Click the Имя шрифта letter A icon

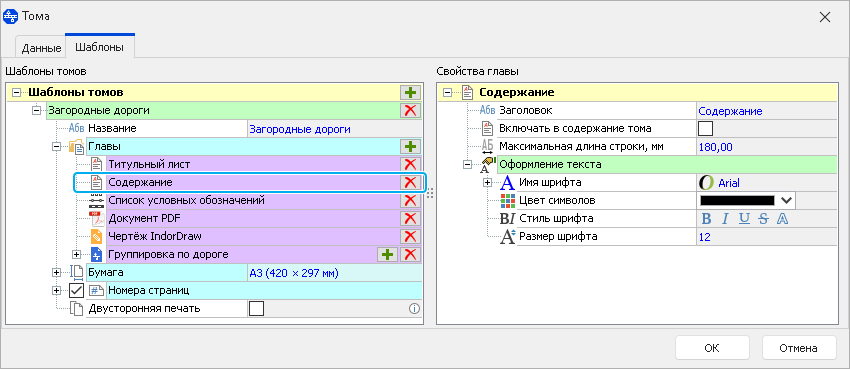click(507, 183)
